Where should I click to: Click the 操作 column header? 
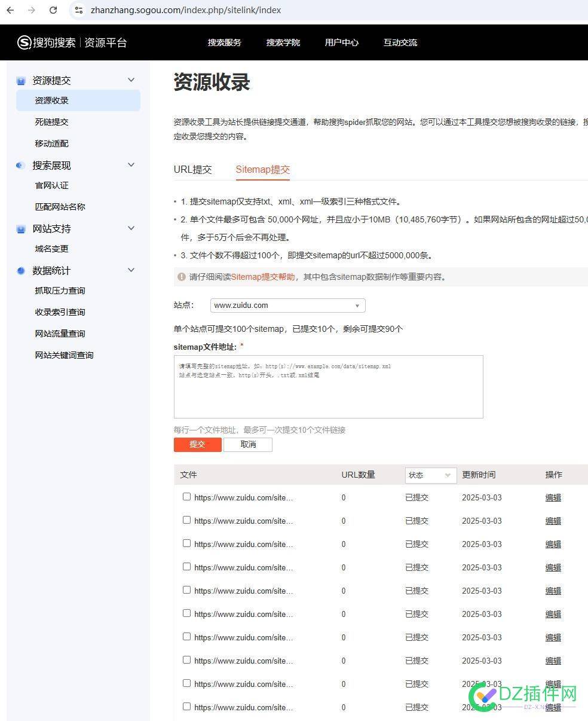pyautogui.click(x=554, y=475)
